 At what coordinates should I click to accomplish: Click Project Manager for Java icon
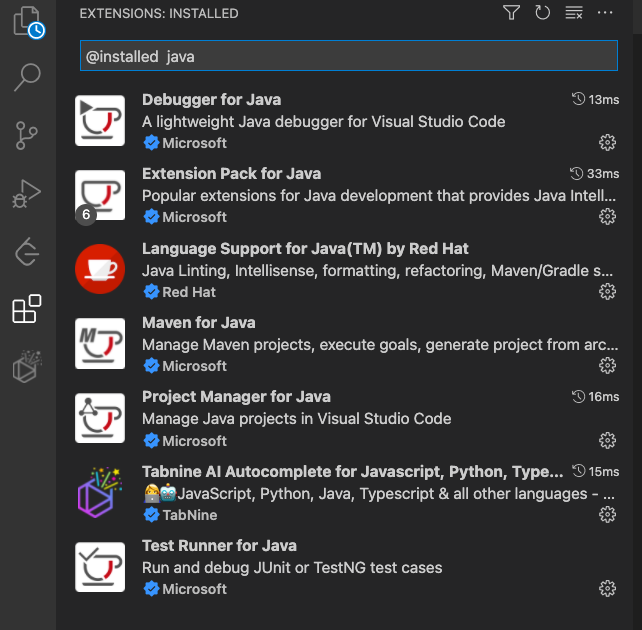pos(100,418)
